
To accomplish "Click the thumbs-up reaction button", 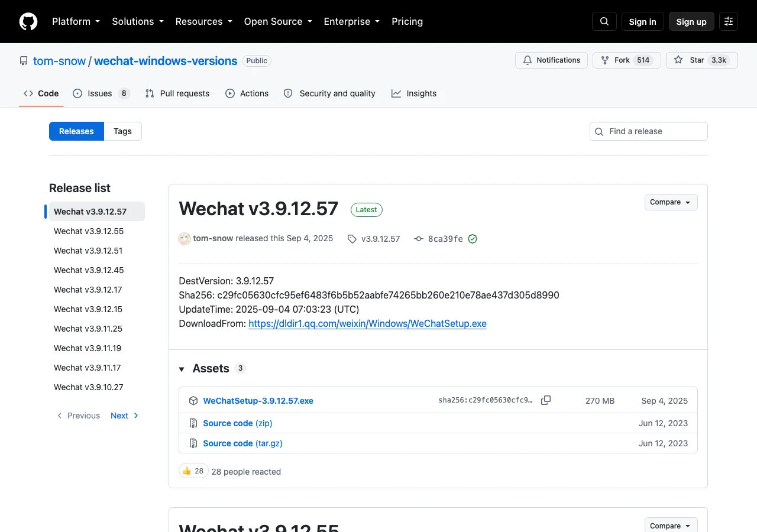I will pyautogui.click(x=193, y=471).
